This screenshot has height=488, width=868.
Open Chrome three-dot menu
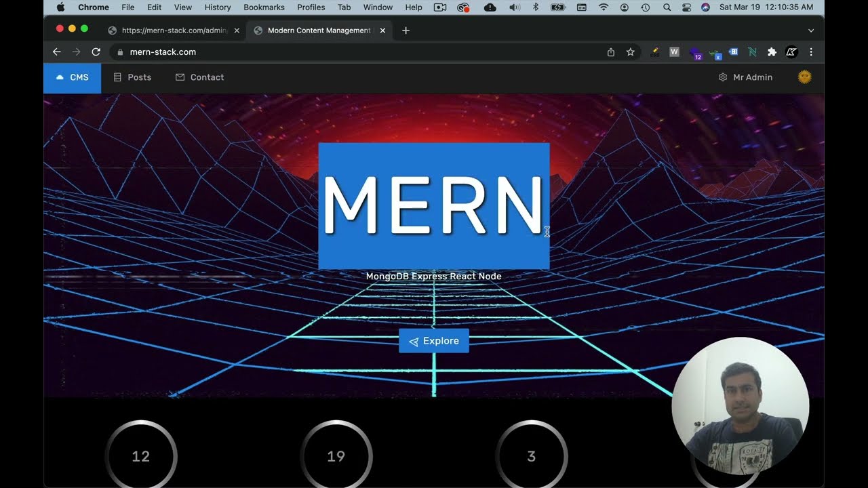(811, 52)
